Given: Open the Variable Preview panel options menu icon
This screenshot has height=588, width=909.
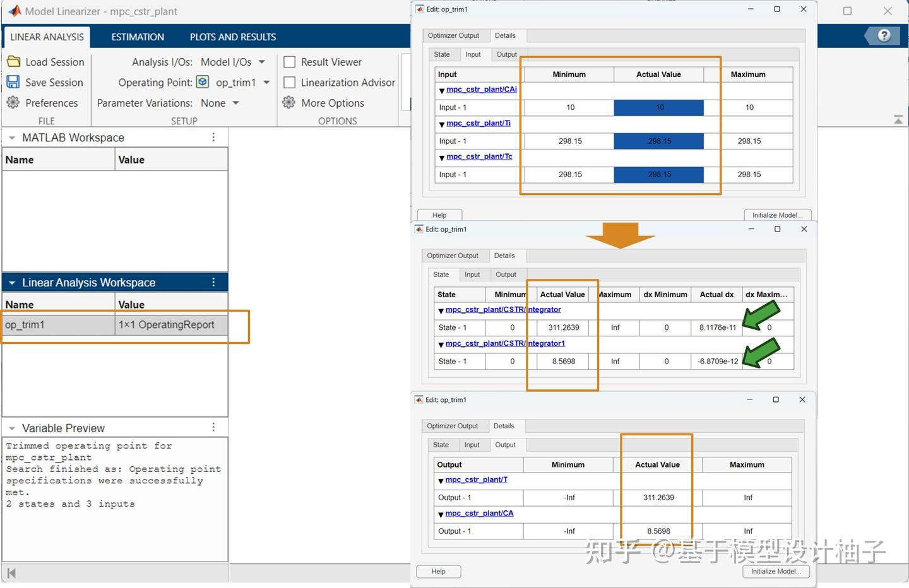Looking at the screenshot, I should (x=213, y=427).
